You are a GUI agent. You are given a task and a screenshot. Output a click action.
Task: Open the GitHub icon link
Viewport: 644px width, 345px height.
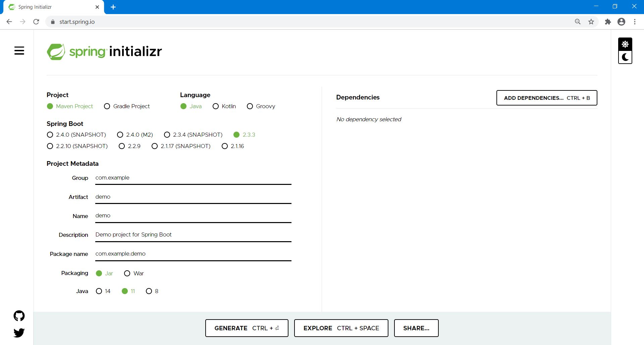tap(19, 316)
